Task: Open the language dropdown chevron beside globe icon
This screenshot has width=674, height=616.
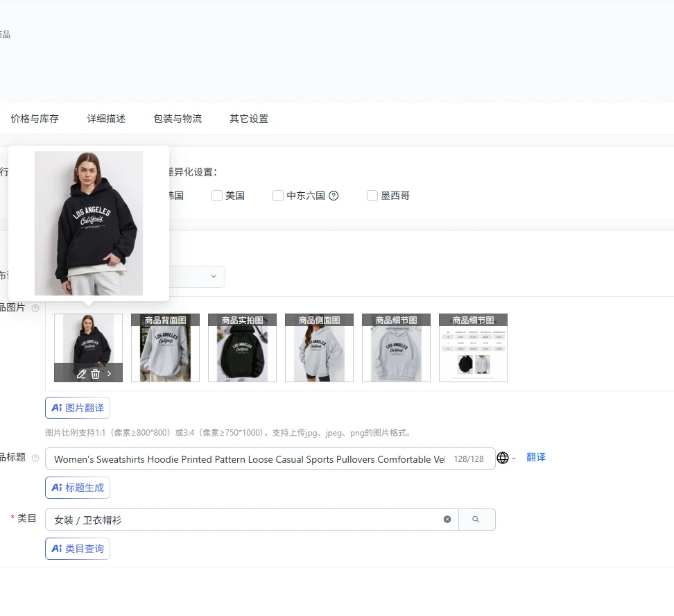Action: pos(515,459)
